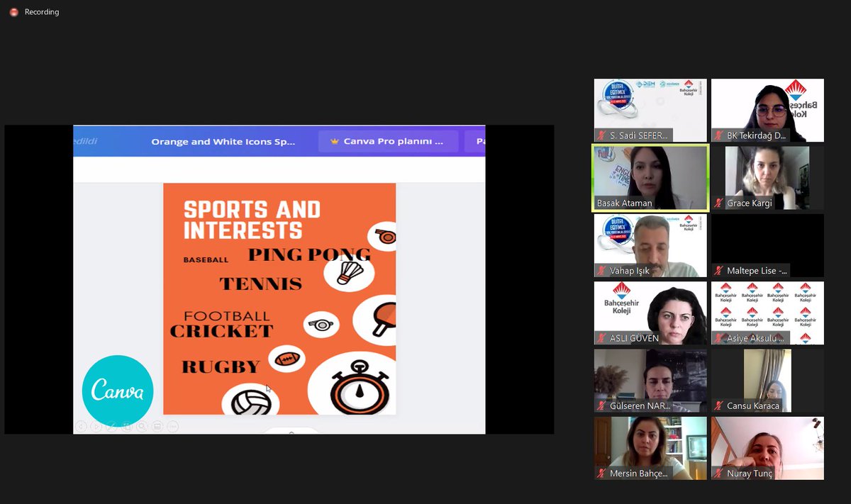This screenshot has height=504, width=851.
Task: Click the magnifier zoom icon
Action: click(142, 427)
